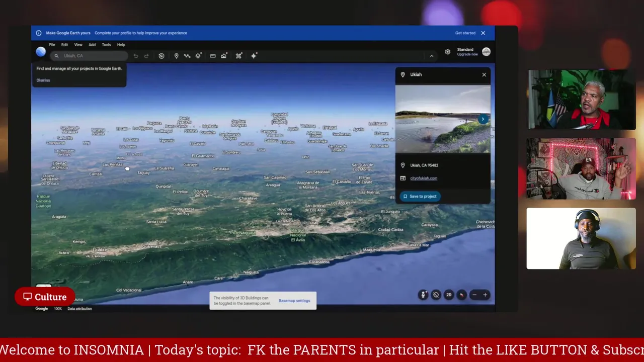
Task: Open the Gemini sparkle AI tool
Action: [x=254, y=56]
